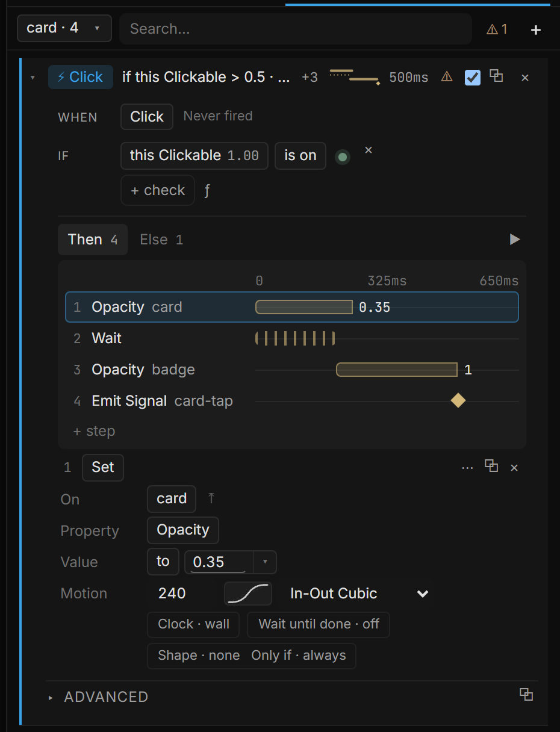Edit the this Clickable 1.00 condition
The width and height of the screenshot is (560, 732).
pyautogui.click(x=194, y=155)
